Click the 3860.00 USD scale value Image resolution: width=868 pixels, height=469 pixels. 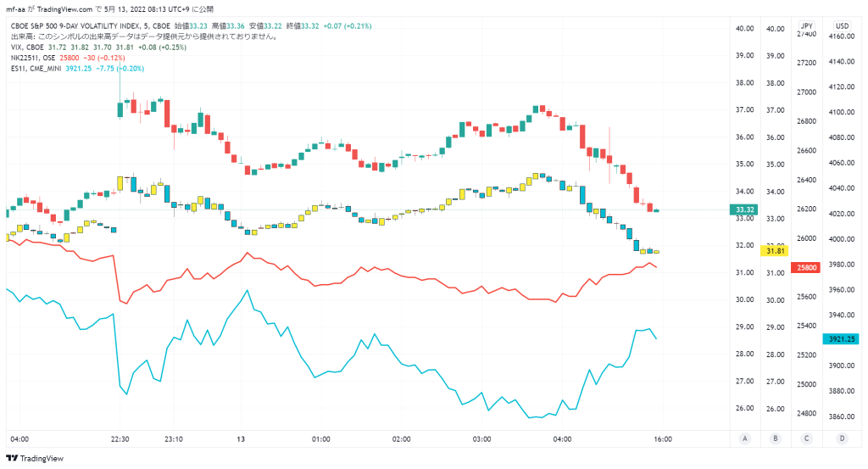(x=842, y=416)
